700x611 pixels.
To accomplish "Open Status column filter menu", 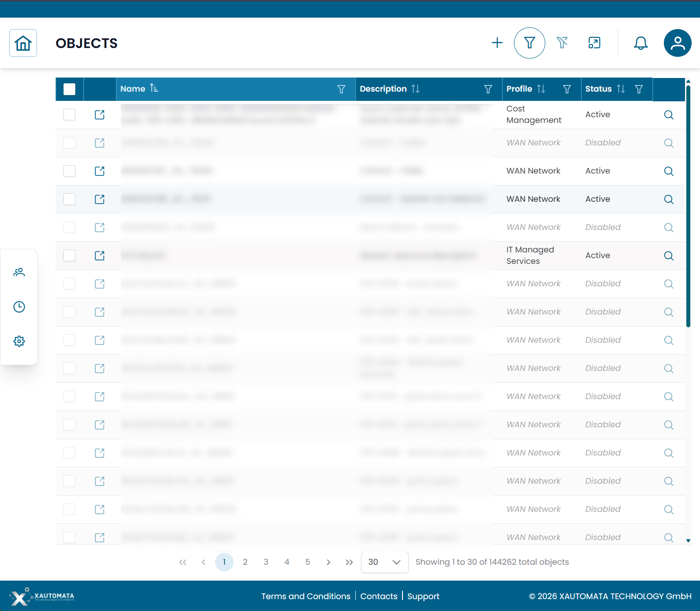I will point(639,89).
